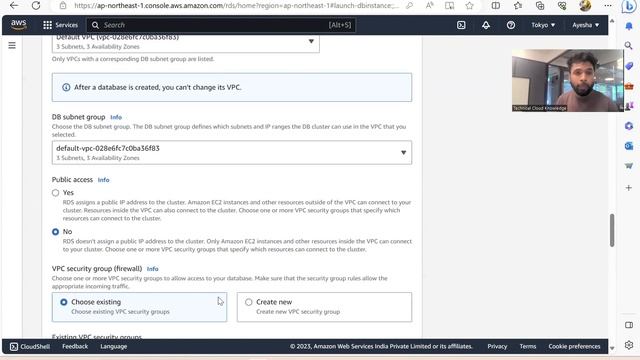Click the AWS search input field

click(x=221, y=25)
